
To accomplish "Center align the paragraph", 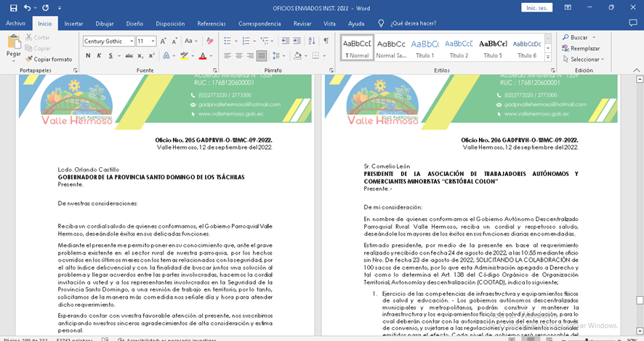I will 238,56.
